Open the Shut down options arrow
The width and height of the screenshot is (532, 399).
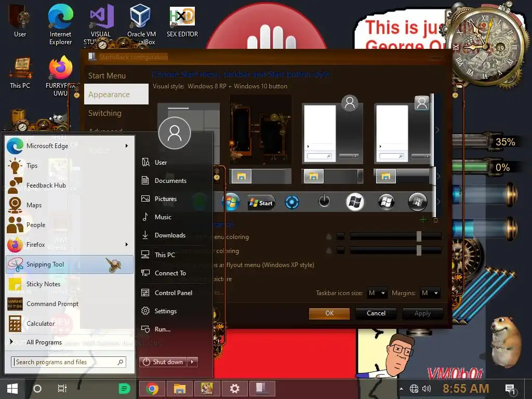tap(192, 362)
